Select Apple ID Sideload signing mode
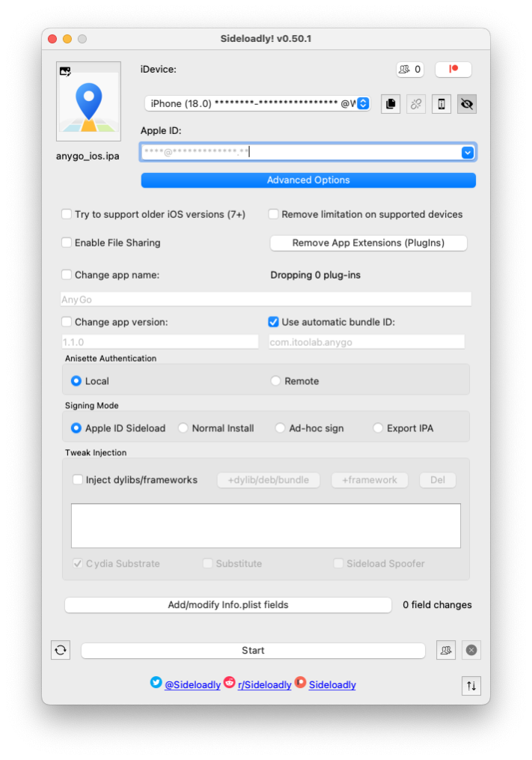The image size is (532, 760). click(x=76, y=428)
